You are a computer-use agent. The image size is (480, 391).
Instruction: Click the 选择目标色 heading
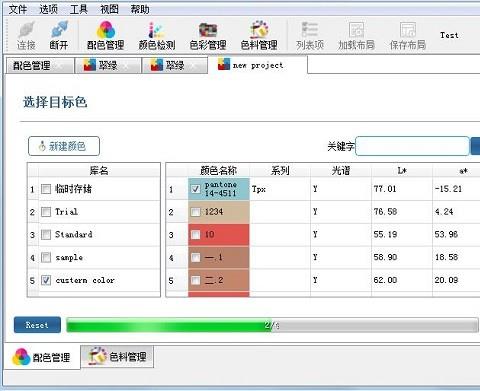coord(55,102)
